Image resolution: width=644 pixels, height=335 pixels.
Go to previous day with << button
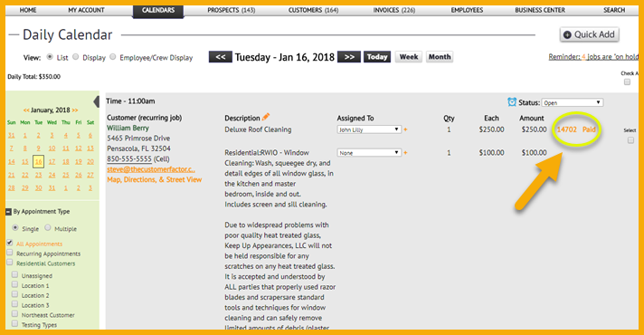coord(221,57)
